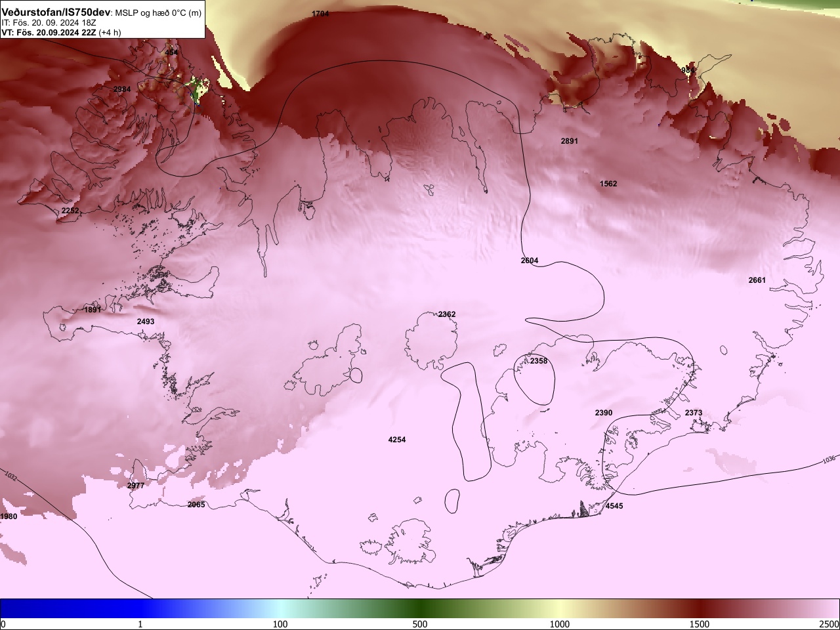This screenshot has width=840, height=630.
Task: Click the 4545 height label
Action: (x=614, y=506)
